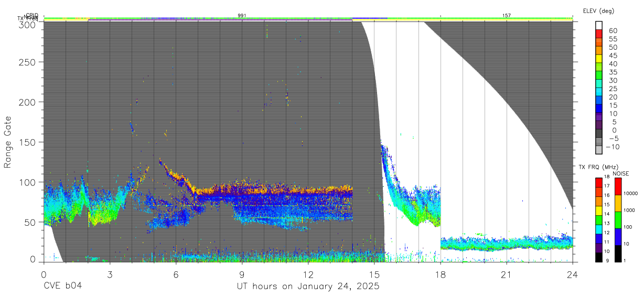Click the x-axis hour label '6'
The width and height of the screenshot is (644, 297).
click(x=176, y=274)
